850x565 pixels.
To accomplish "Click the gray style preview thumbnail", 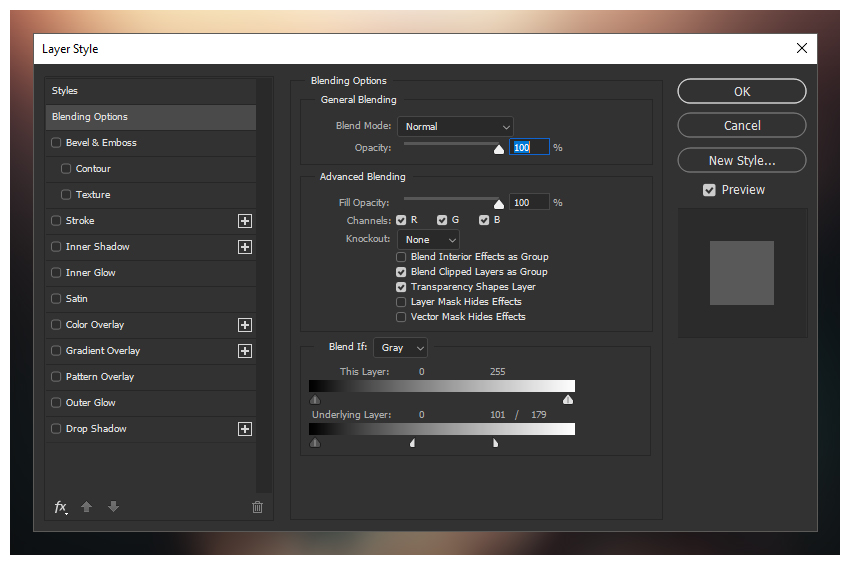I will [742, 273].
